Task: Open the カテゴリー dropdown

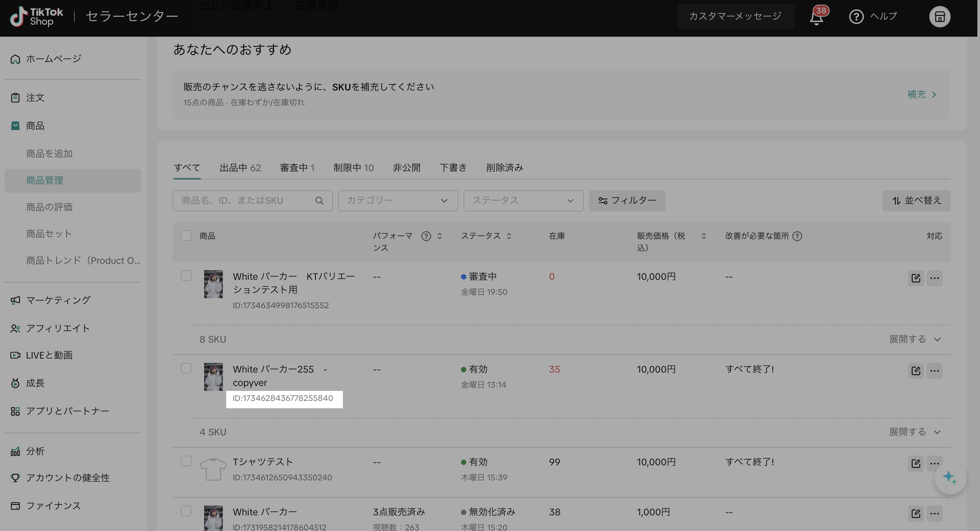Action: click(x=398, y=201)
